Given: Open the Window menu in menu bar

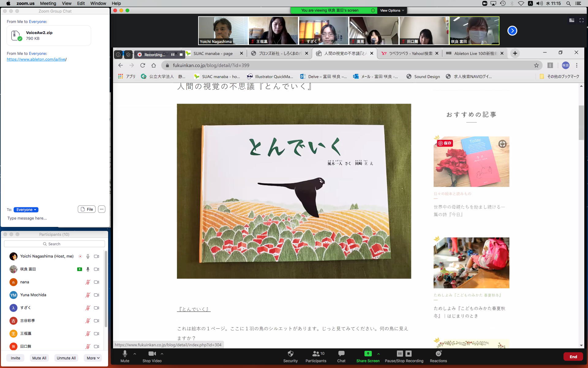Looking at the screenshot, I should pos(98,3).
